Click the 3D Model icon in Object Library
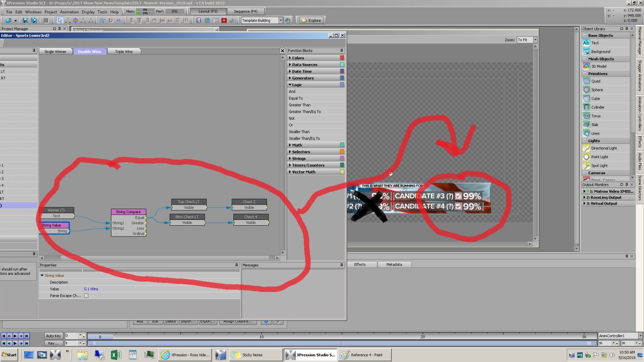This screenshot has width=644, height=362. [586, 66]
